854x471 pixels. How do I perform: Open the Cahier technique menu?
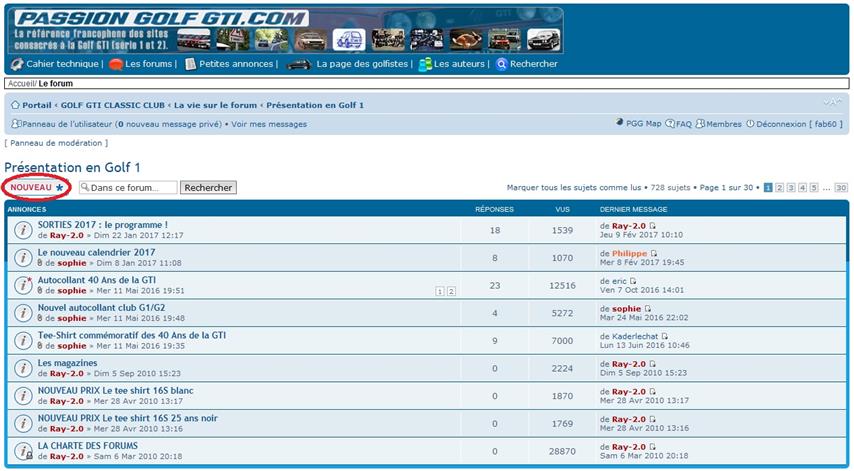point(62,64)
